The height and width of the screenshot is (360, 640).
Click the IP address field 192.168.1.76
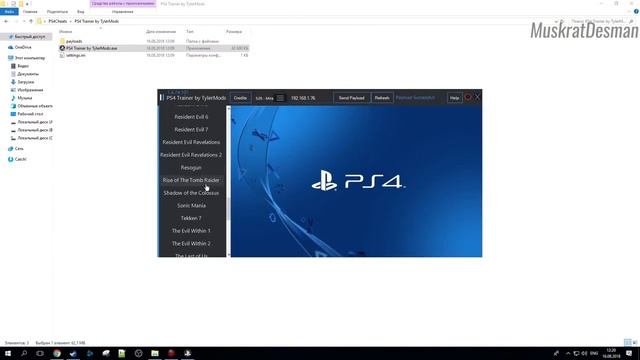(x=303, y=98)
